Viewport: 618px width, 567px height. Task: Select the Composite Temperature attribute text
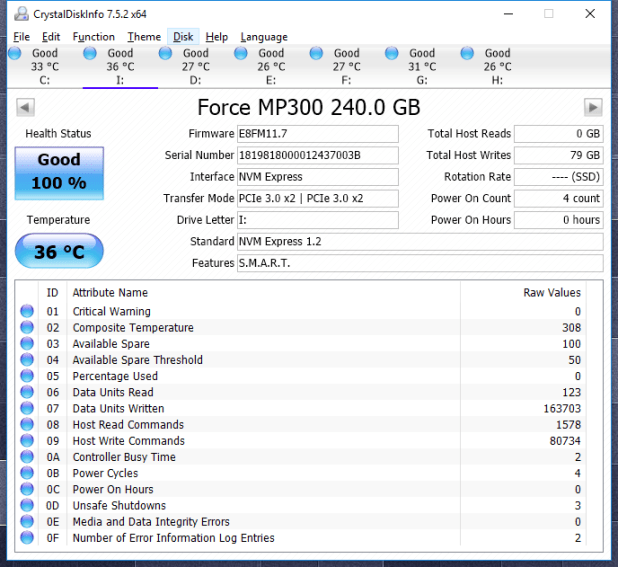click(133, 328)
